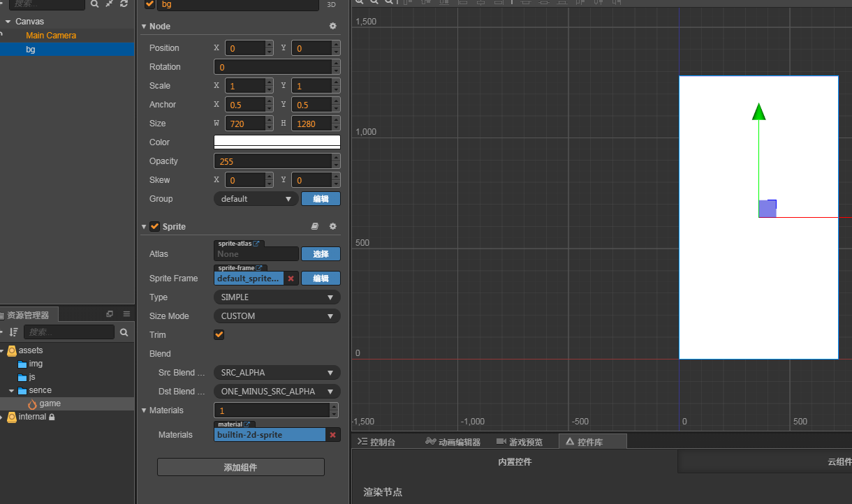Screen dimensions: 852x504
Task: Remove builtin-2d-sprite material with red X
Action: point(332,435)
